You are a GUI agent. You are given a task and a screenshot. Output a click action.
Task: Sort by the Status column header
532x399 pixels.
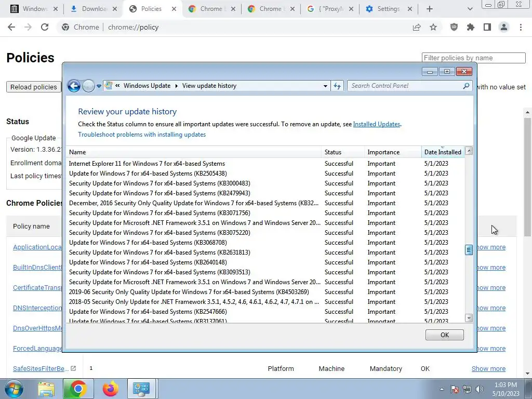tap(343, 152)
